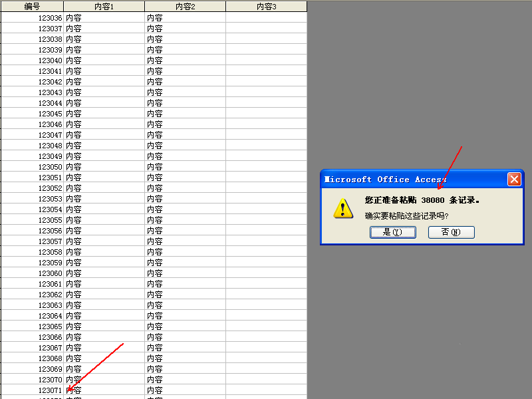This screenshot has width=532, height=399.
Task: Select the 内容3 column header
Action: coord(267,7)
